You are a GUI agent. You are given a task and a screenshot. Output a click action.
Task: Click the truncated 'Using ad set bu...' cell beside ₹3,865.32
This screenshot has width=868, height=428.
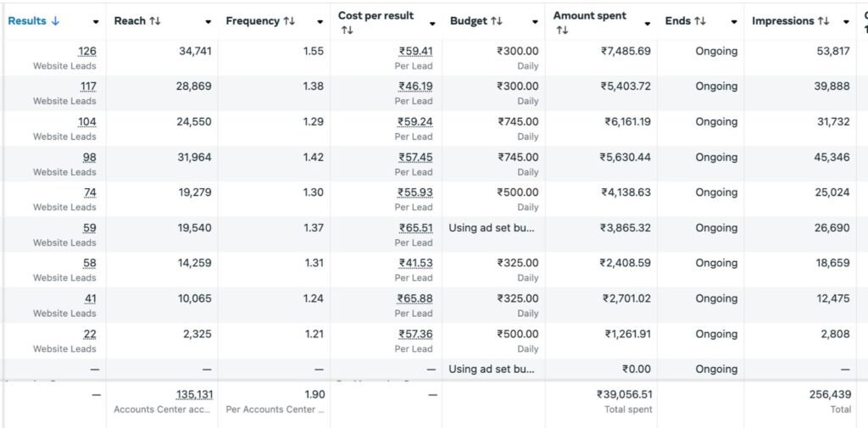click(x=492, y=228)
